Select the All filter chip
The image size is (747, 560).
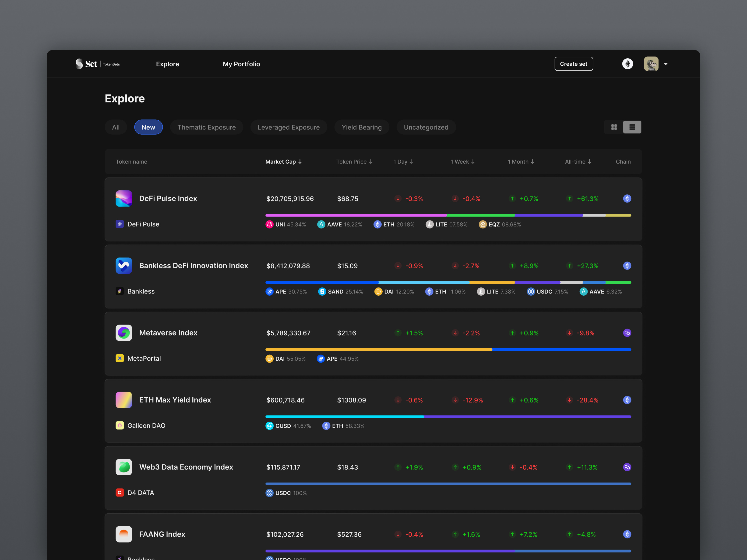coord(116,127)
